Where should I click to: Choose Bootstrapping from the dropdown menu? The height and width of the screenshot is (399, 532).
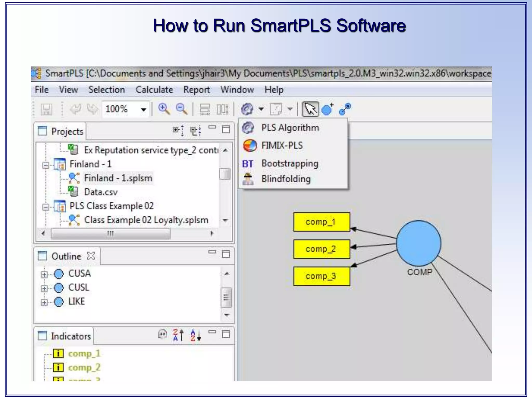coord(290,163)
